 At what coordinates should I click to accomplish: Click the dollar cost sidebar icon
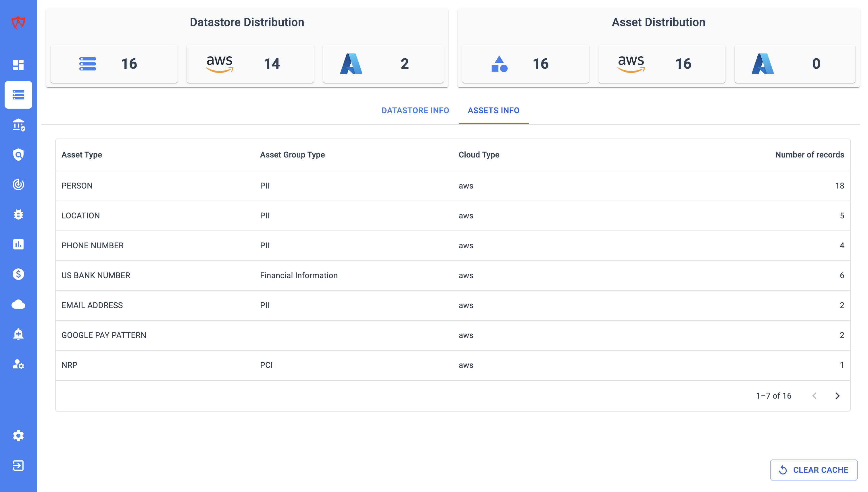[x=18, y=274]
